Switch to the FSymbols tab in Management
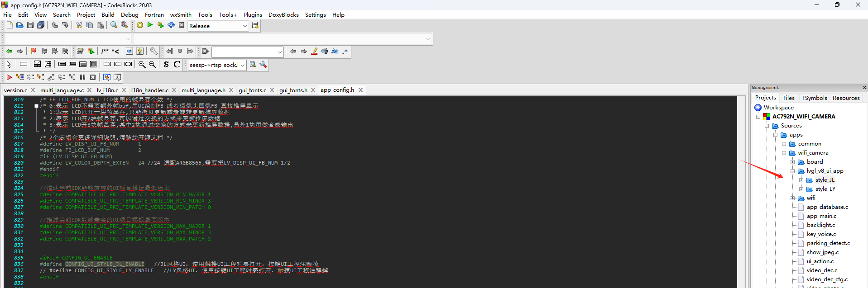This screenshot has height=288, width=868. click(x=815, y=98)
